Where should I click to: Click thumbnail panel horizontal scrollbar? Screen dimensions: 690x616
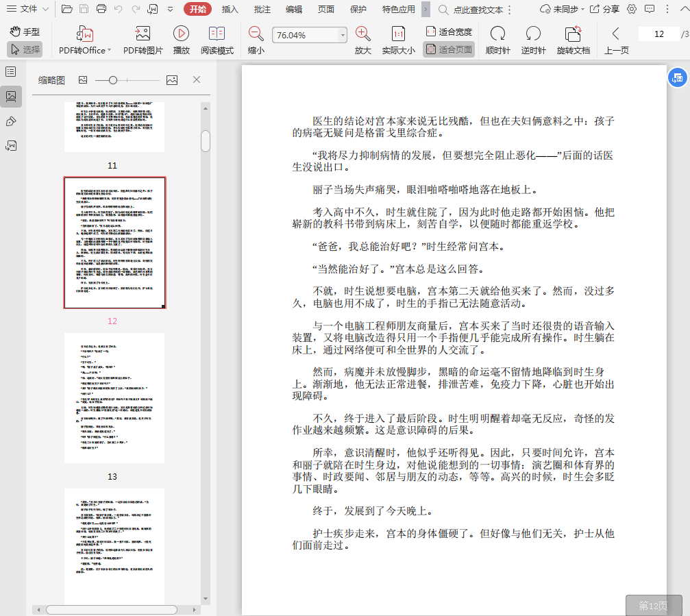tap(112, 610)
